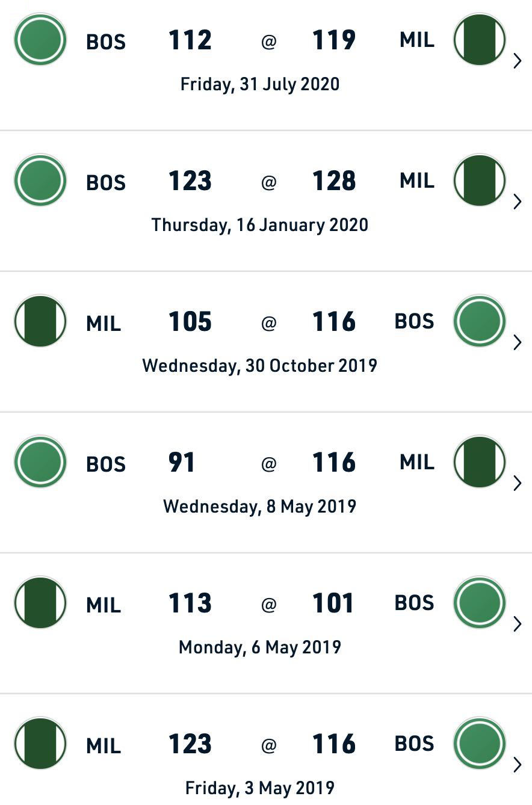Open details chevron for the 31 July 2020 game
The image size is (532, 805).
point(517,61)
